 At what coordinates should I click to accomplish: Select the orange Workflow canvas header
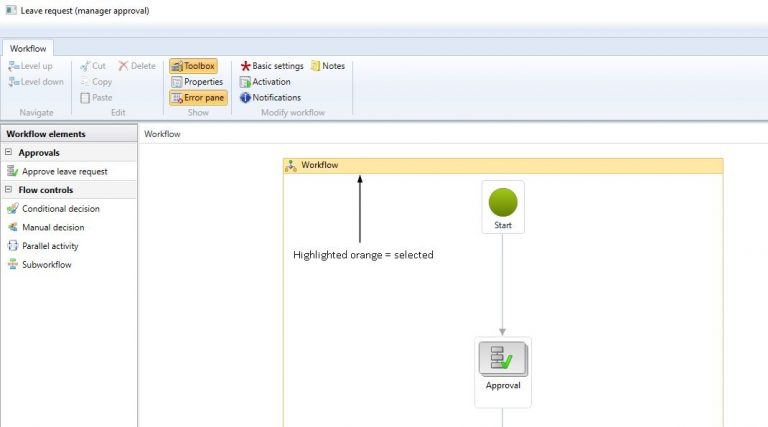click(503, 166)
